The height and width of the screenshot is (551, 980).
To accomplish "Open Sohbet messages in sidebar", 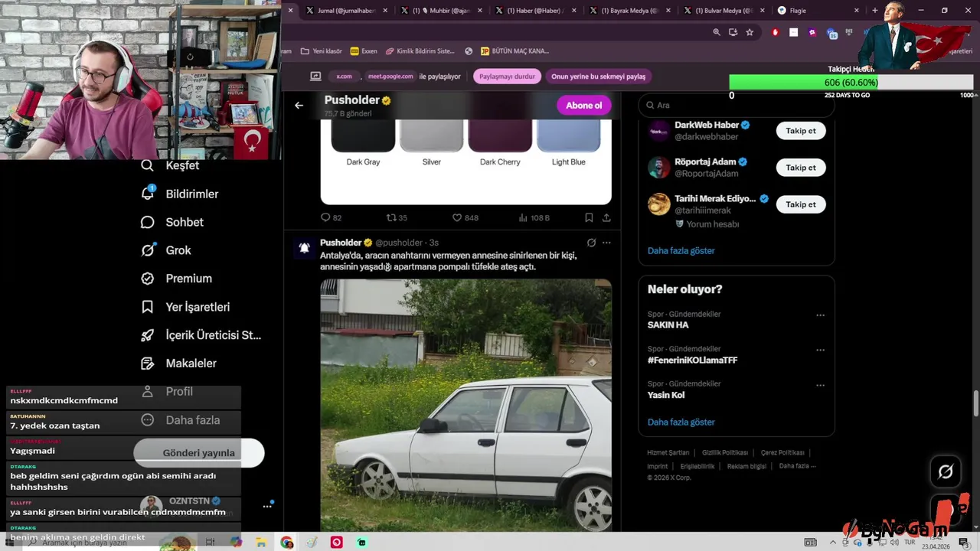I will pos(172,222).
